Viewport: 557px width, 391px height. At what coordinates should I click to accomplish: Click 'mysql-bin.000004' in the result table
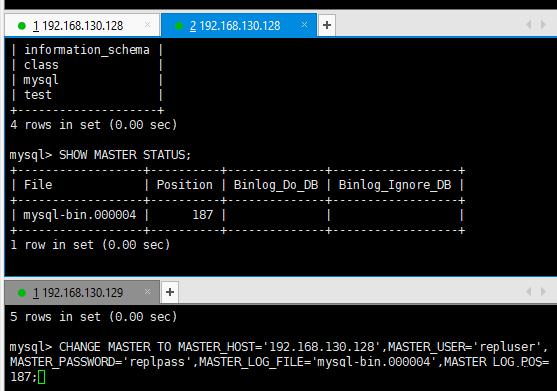[x=80, y=215]
